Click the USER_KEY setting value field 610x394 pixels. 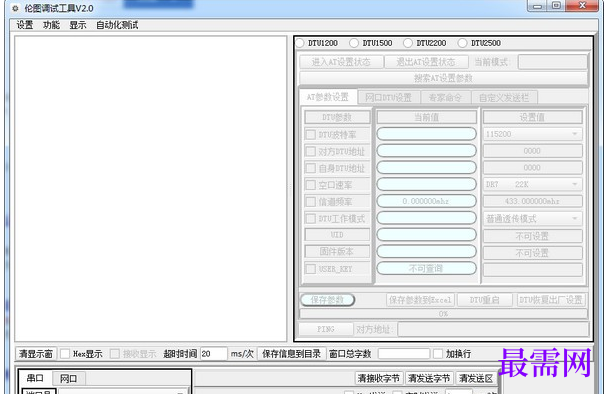533,269
